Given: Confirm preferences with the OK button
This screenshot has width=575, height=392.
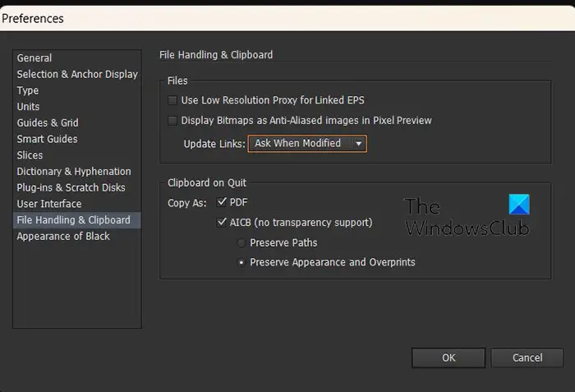Looking at the screenshot, I should [448, 357].
